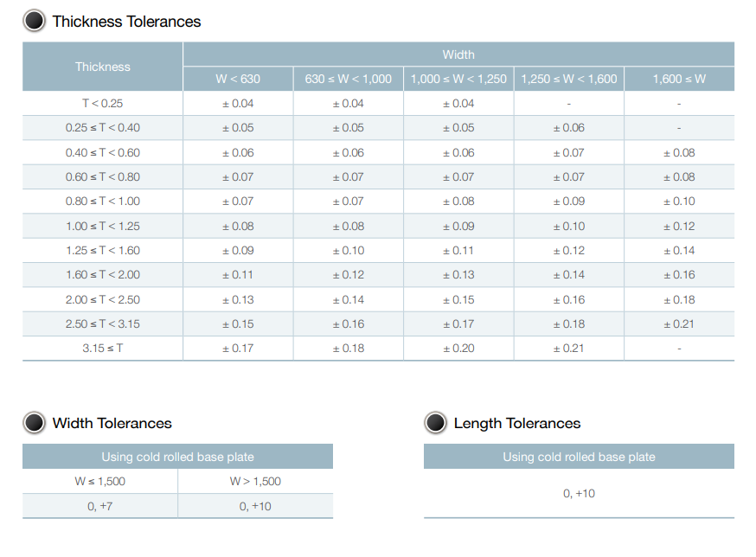Click ± 0.21 in the 2.50 ≤ T < 3.15 row
The width and height of the screenshot is (756, 557).
pyautogui.click(x=679, y=324)
